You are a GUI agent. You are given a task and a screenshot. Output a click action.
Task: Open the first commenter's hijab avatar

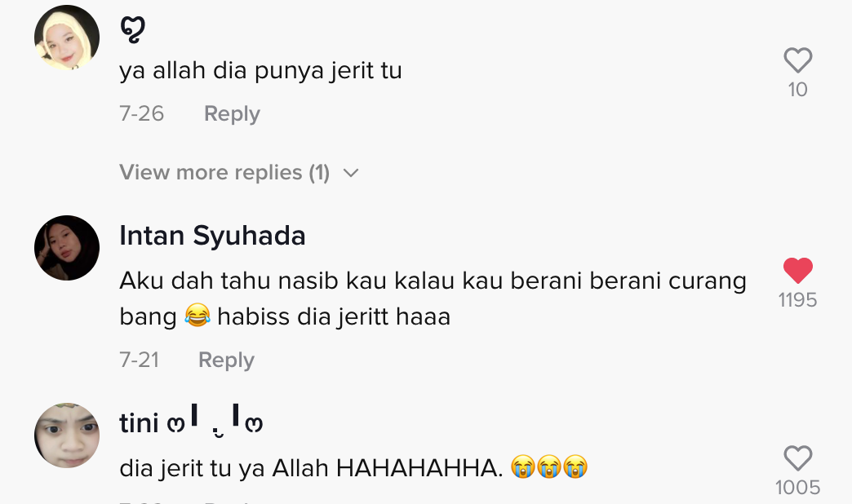(x=67, y=38)
